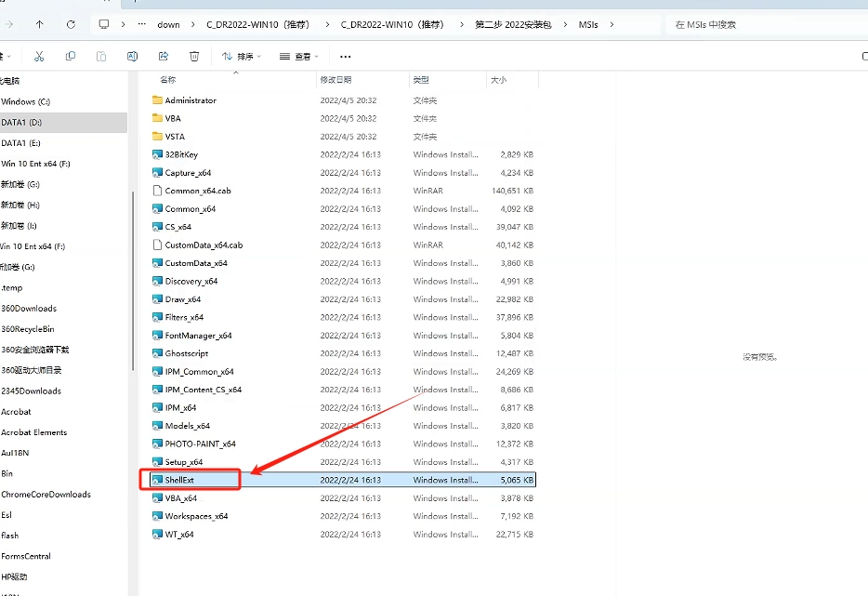Click the Share icon in toolbar

(163, 57)
